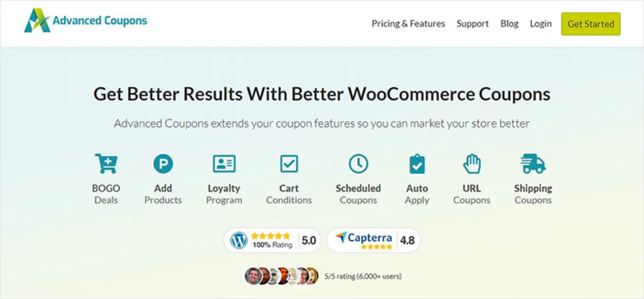Open the Loyalty Program card icon
The width and height of the screenshot is (644, 299).
pyautogui.click(x=224, y=163)
